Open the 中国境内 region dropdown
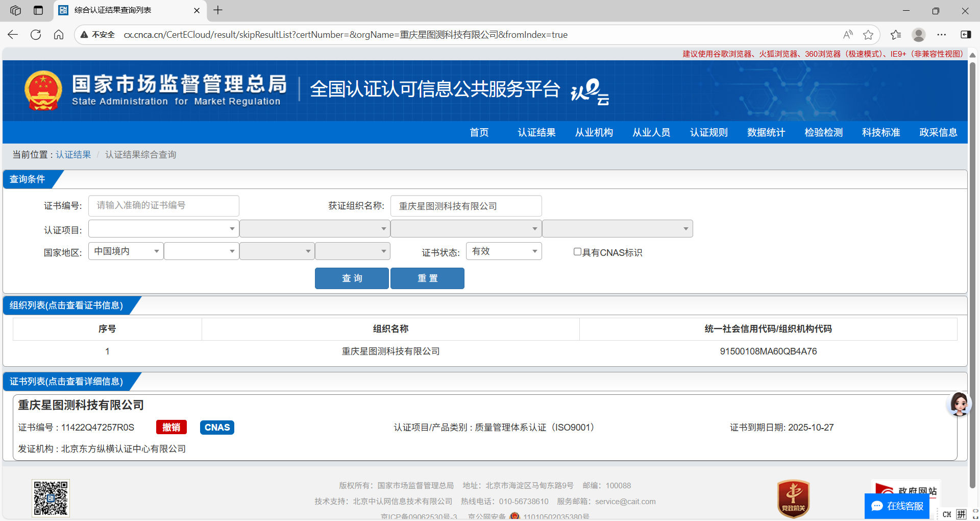The height and width of the screenshot is (521, 980). click(126, 251)
